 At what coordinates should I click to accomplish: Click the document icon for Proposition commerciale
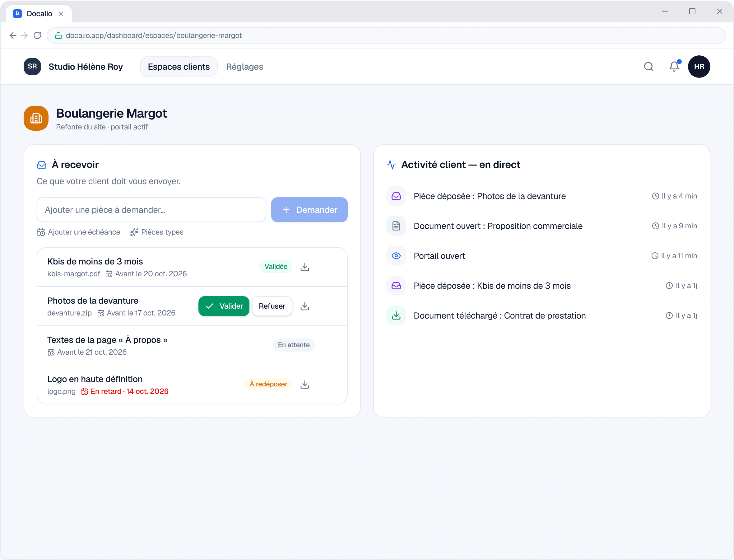[x=396, y=226]
